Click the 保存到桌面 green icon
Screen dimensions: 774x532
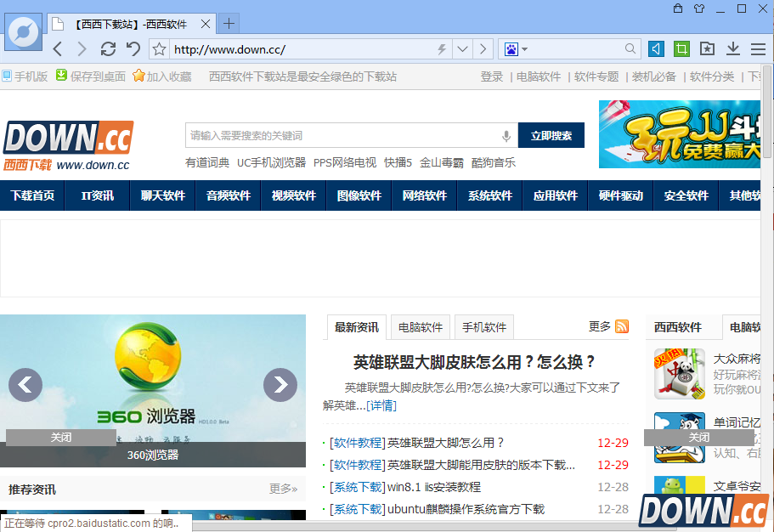[60, 76]
